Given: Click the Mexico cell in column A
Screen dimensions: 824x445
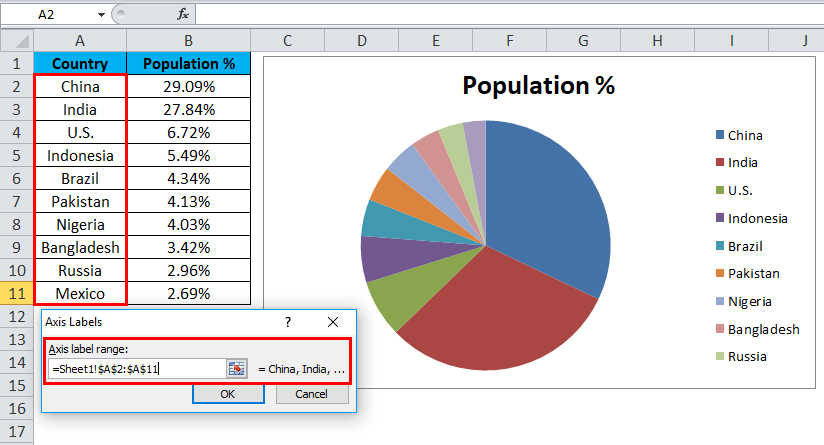Looking at the screenshot, I should click(80, 293).
